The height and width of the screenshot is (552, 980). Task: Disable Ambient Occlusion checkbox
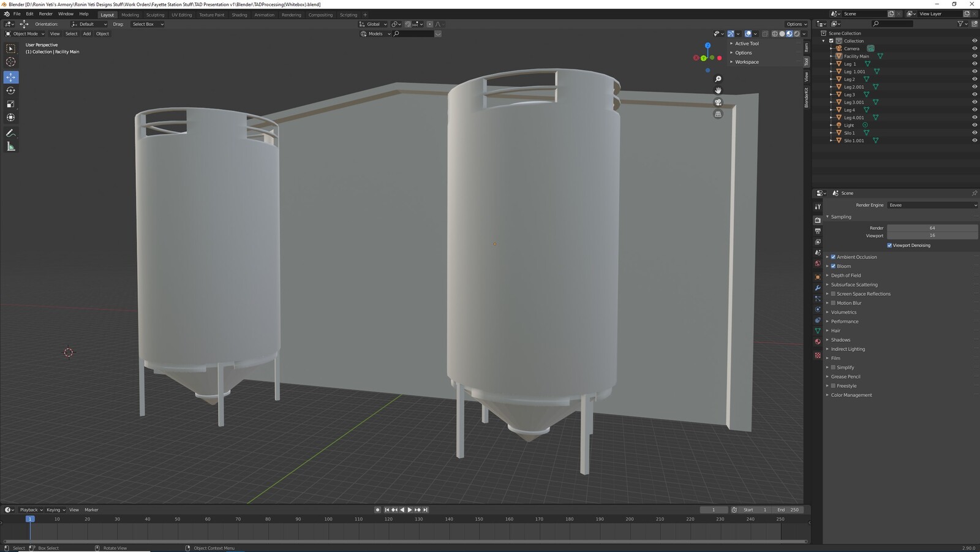(833, 257)
